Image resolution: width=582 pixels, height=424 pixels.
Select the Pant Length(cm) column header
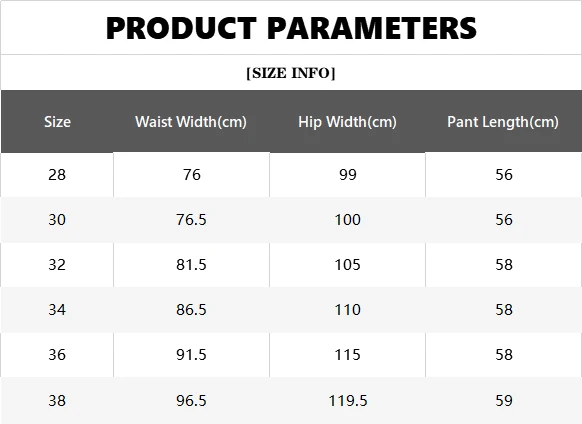pyautogui.click(x=503, y=122)
